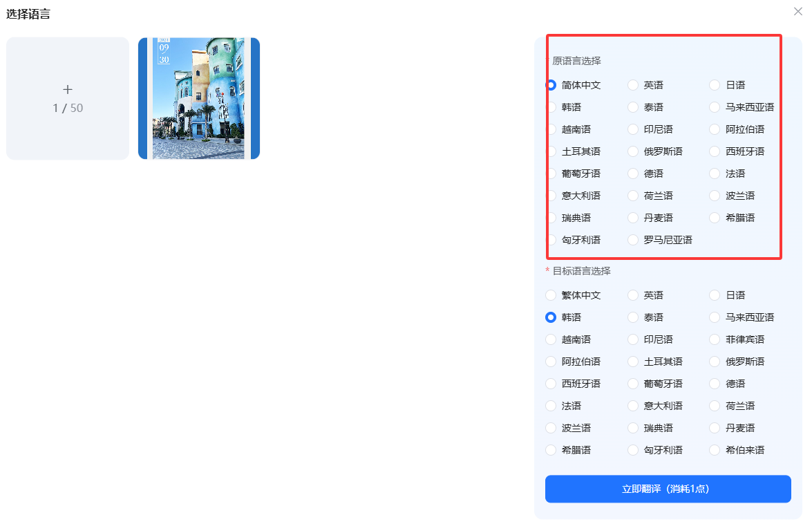Viewport: 812px width, 524px height.
Task: Select 简体中文 as source language
Action: (x=551, y=85)
